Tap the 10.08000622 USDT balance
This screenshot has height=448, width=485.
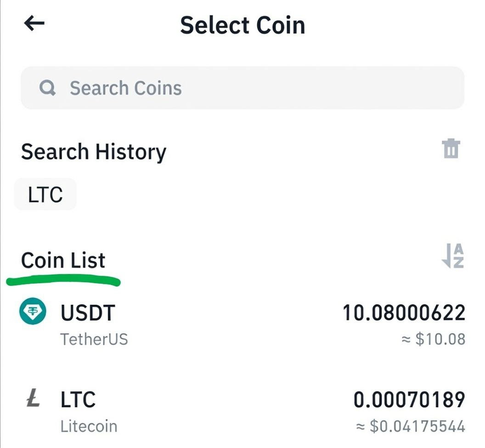[x=404, y=313]
